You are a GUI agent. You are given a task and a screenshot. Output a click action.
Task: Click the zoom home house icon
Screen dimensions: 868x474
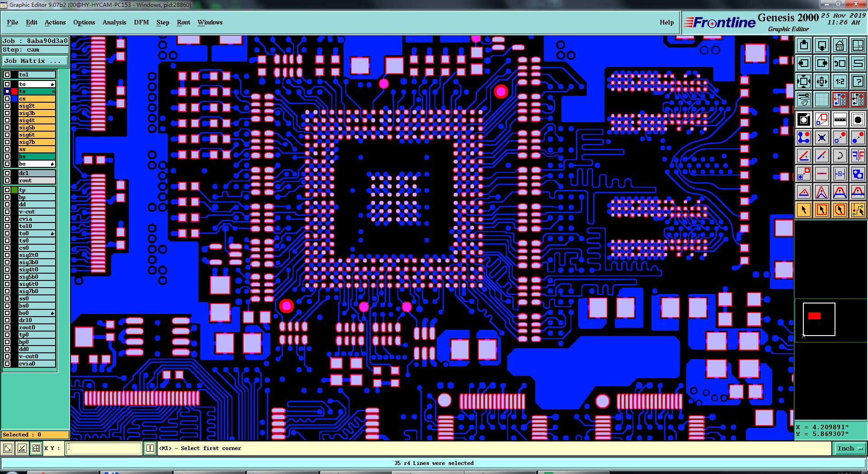pos(840,45)
